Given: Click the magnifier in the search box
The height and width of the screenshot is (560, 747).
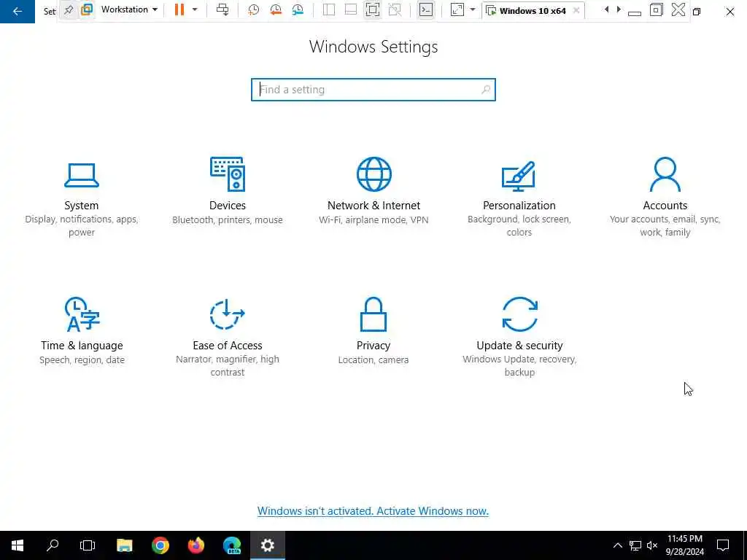Looking at the screenshot, I should (486, 90).
